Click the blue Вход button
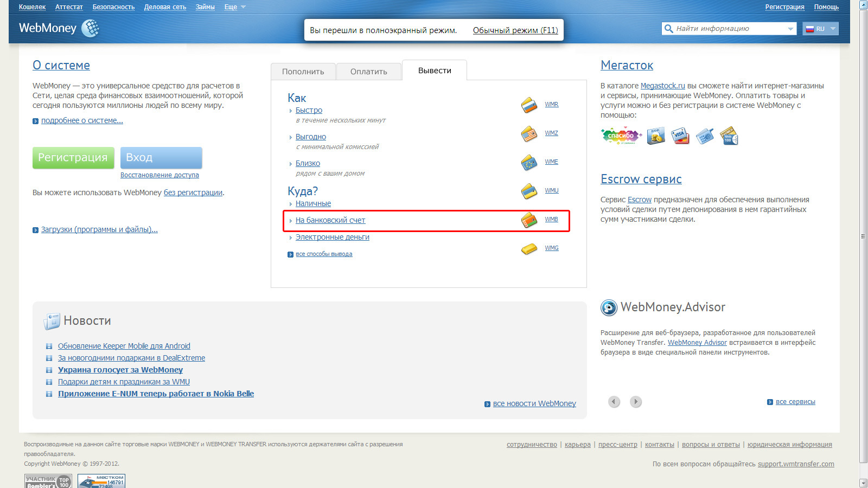This screenshot has width=868, height=488. (x=161, y=158)
